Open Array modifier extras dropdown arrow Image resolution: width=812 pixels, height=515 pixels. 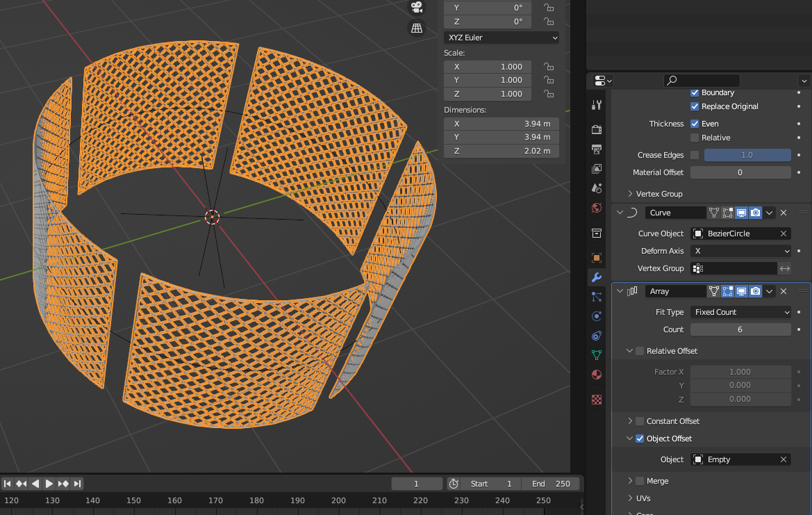click(x=770, y=291)
